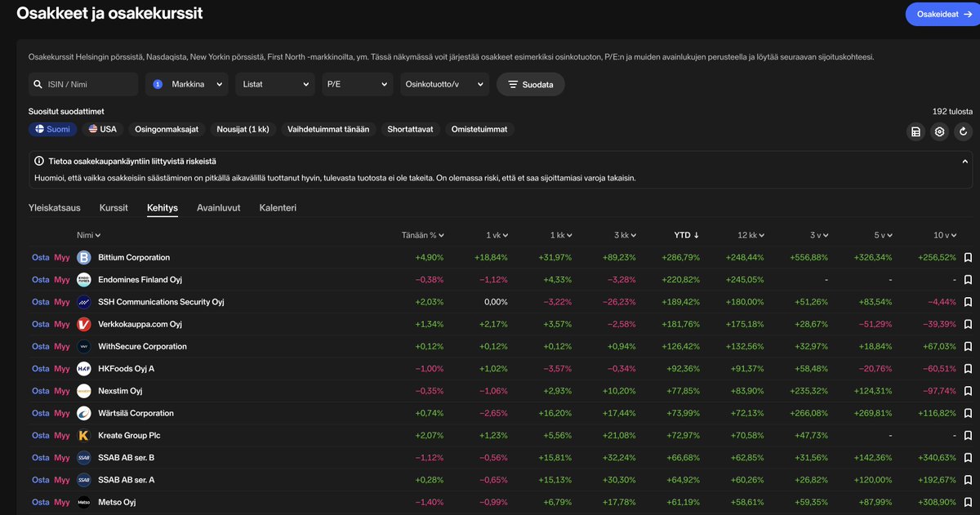Click the WithSecure Corporation logo icon
980x515 pixels.
point(83,347)
